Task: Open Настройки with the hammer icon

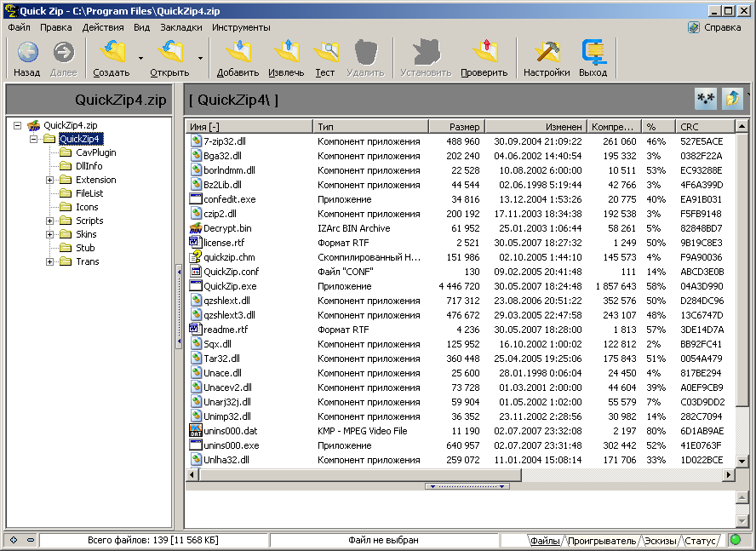Action: (x=547, y=53)
